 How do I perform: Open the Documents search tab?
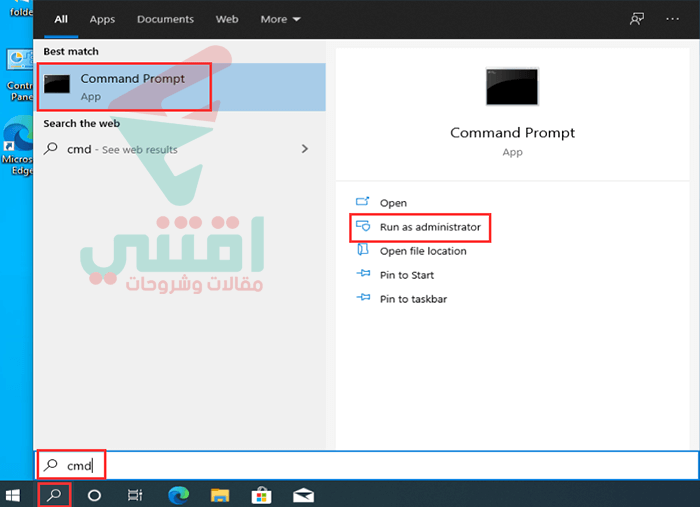(165, 19)
